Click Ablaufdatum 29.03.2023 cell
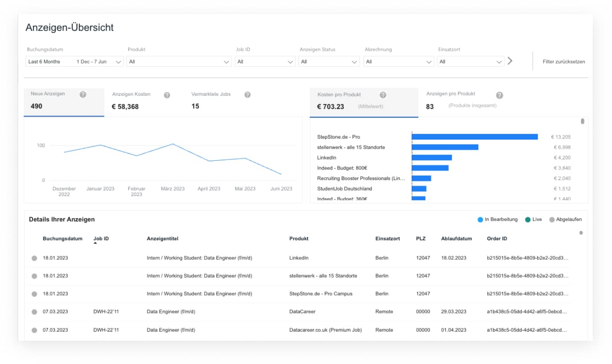The width and height of the screenshot is (612, 364). tap(454, 312)
